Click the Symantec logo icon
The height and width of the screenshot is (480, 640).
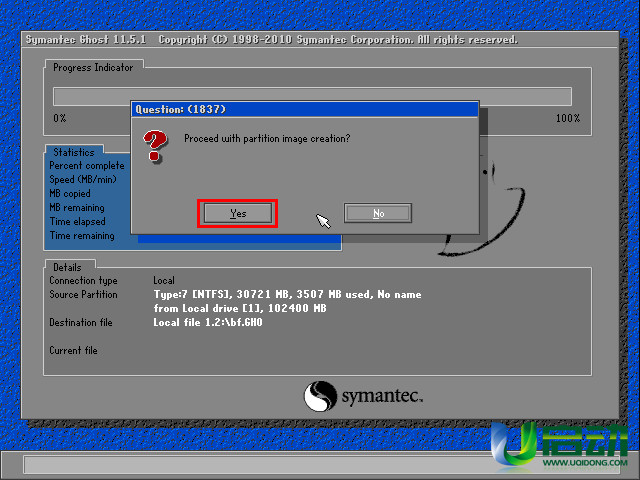click(x=320, y=396)
